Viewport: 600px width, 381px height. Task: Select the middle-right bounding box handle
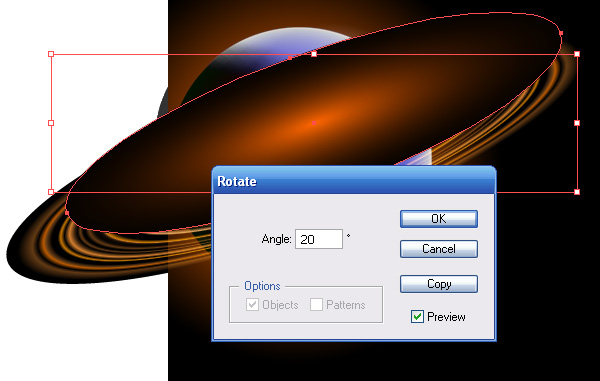577,123
